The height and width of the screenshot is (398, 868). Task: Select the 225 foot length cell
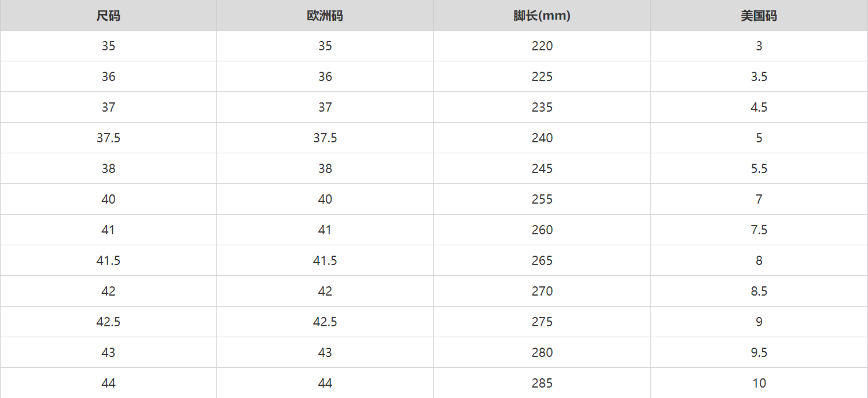(542, 77)
